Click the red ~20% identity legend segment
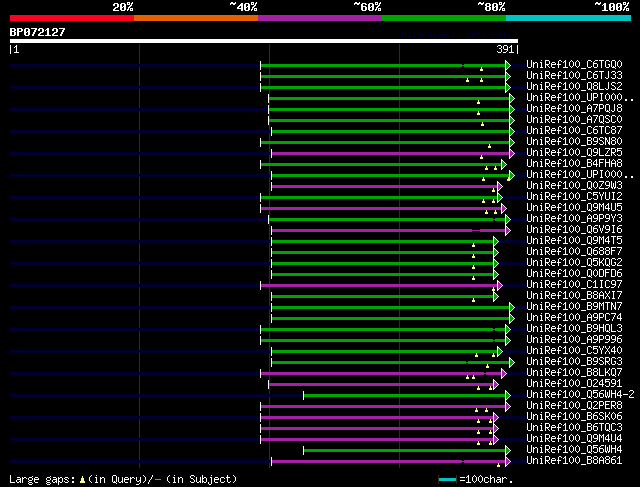Screen dimensions: 640x487 [72, 18]
